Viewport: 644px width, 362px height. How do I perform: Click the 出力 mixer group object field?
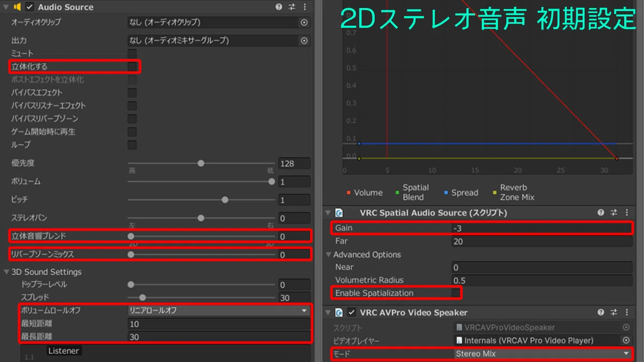[219, 41]
